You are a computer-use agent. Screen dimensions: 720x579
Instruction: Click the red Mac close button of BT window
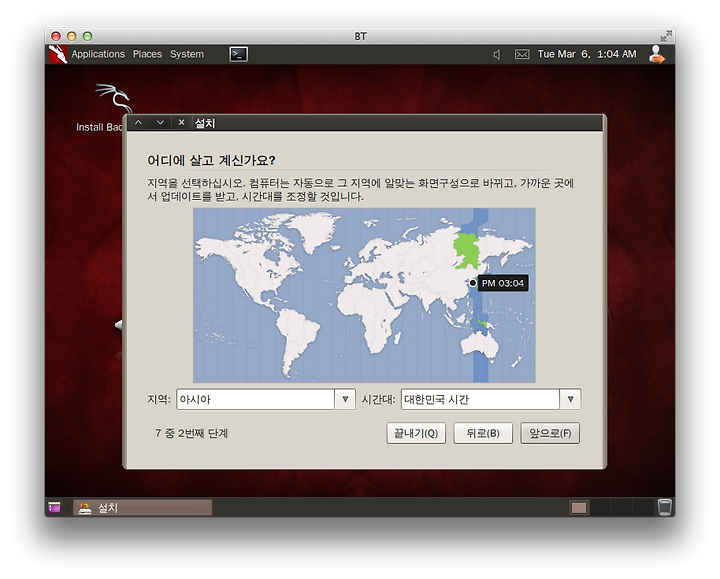[x=56, y=36]
